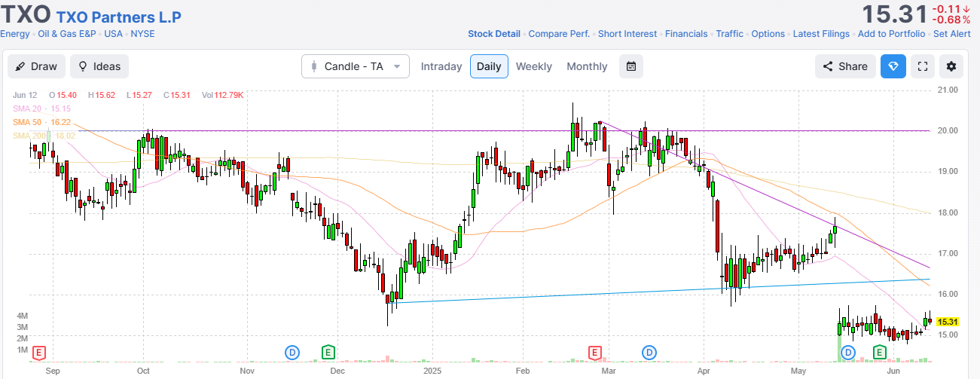Switch to Monthly timeframe
The width and height of the screenshot is (980, 379).
tap(587, 66)
